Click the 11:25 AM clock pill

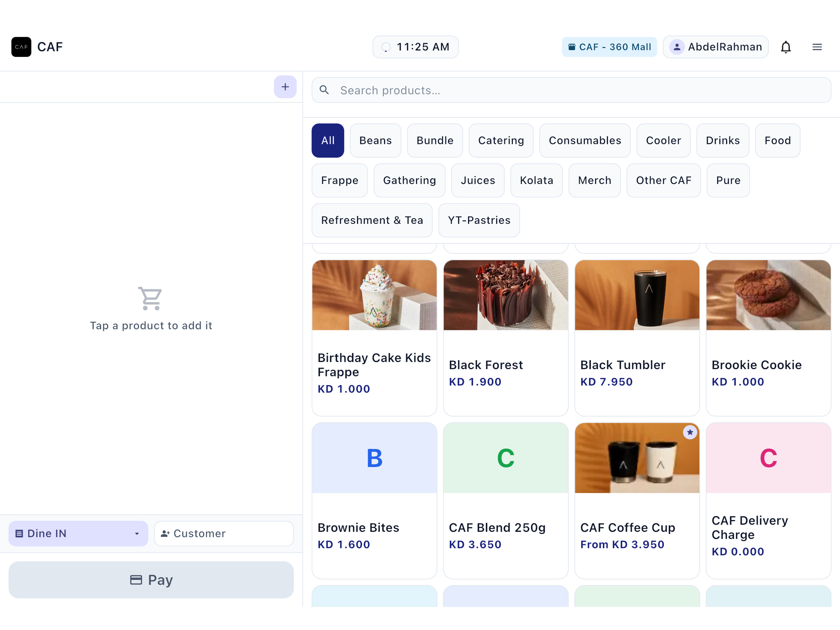[x=415, y=47]
